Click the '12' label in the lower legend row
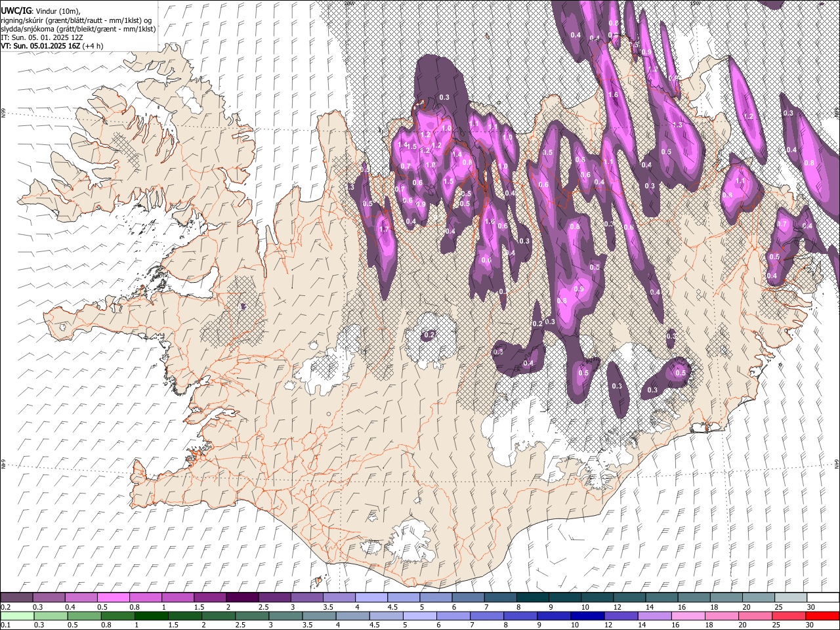This screenshot has width=840, height=630. [608, 625]
